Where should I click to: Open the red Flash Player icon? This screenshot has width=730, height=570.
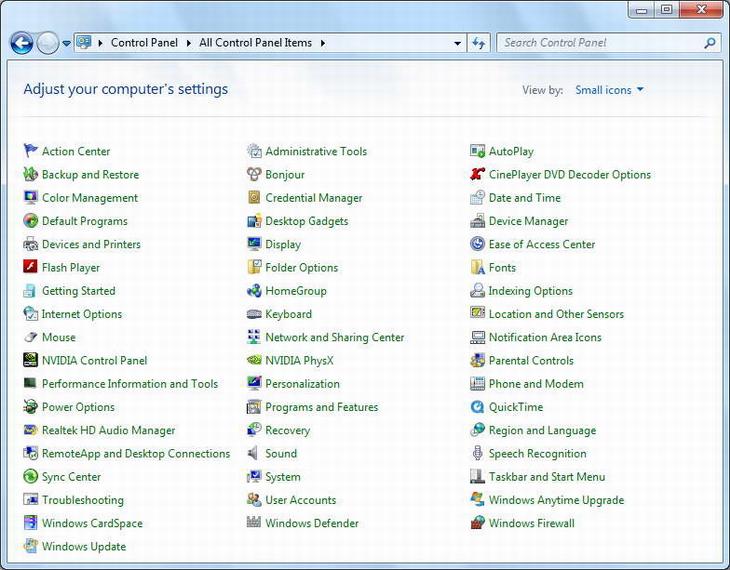(x=30, y=267)
